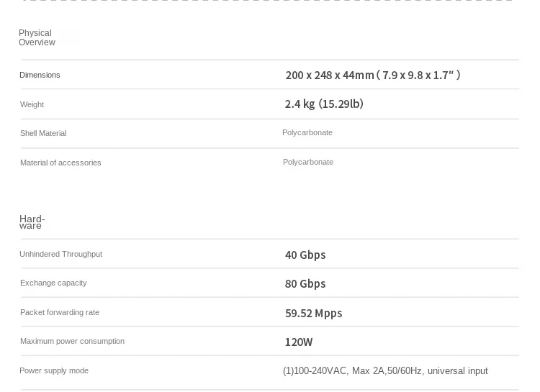Click the Exchange capacity label

[x=53, y=283]
